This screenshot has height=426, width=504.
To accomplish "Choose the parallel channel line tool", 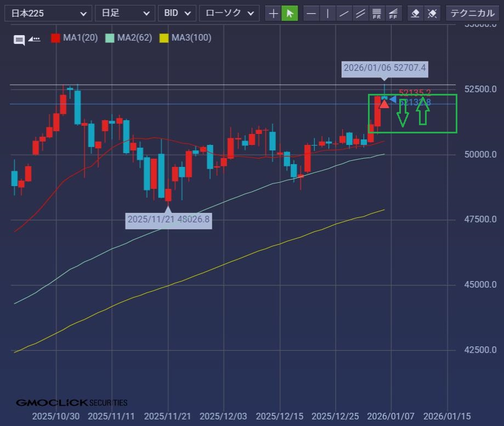I will click(360, 13).
